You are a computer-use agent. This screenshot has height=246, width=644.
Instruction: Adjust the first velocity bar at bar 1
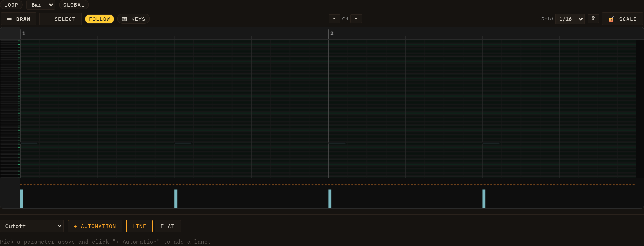[22, 199]
